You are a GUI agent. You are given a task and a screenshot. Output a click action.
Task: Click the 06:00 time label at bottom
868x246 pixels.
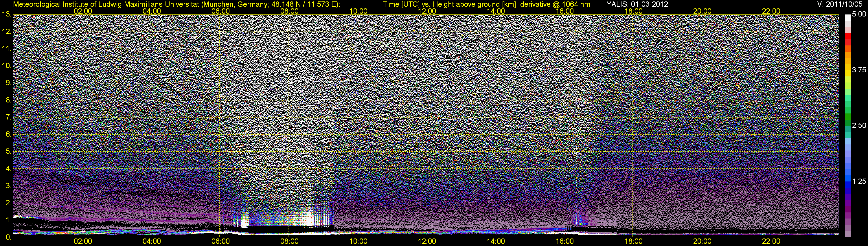point(220,242)
